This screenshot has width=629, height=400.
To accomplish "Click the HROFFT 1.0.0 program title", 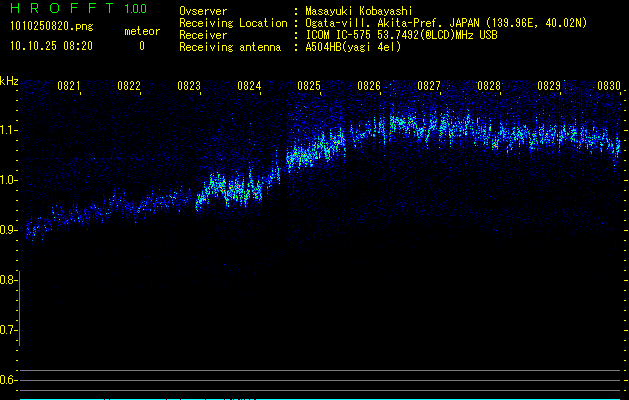I will pos(79,8).
